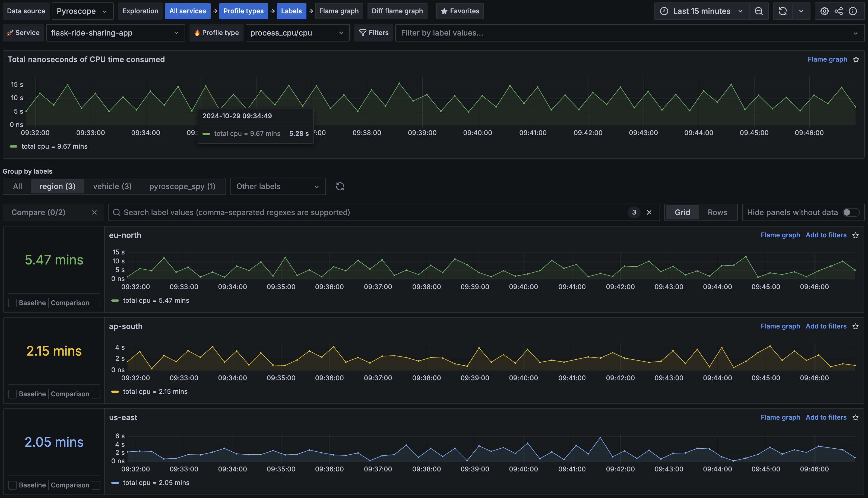This screenshot has width=868, height=498.
Task: Check the eu-north Baseline checkbox
Action: coord(12,303)
